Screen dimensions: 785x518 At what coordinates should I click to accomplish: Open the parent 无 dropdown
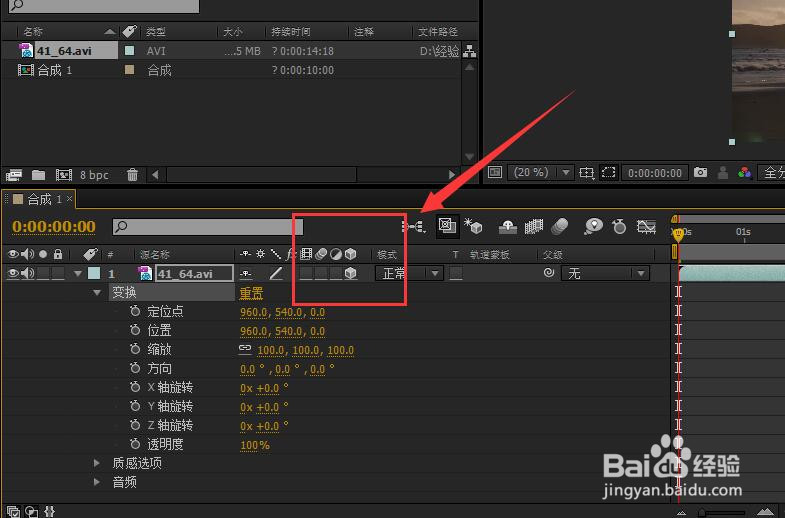point(605,273)
